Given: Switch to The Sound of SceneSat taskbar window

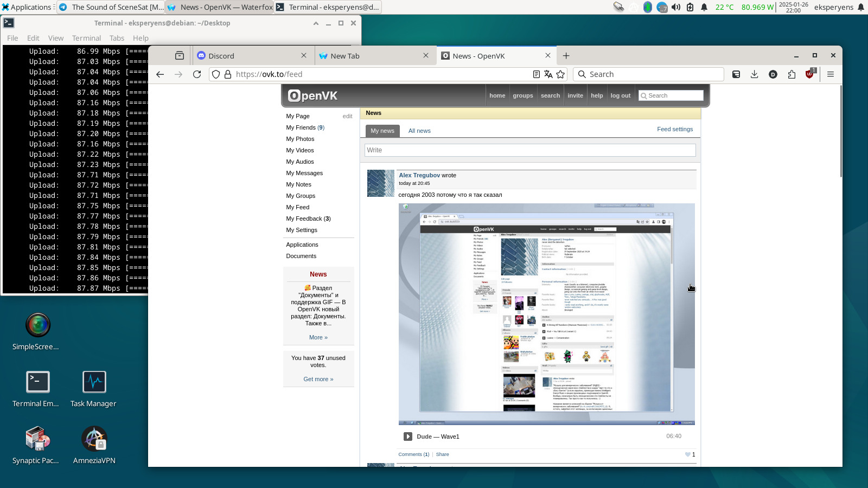Looking at the screenshot, I should click(x=111, y=7).
